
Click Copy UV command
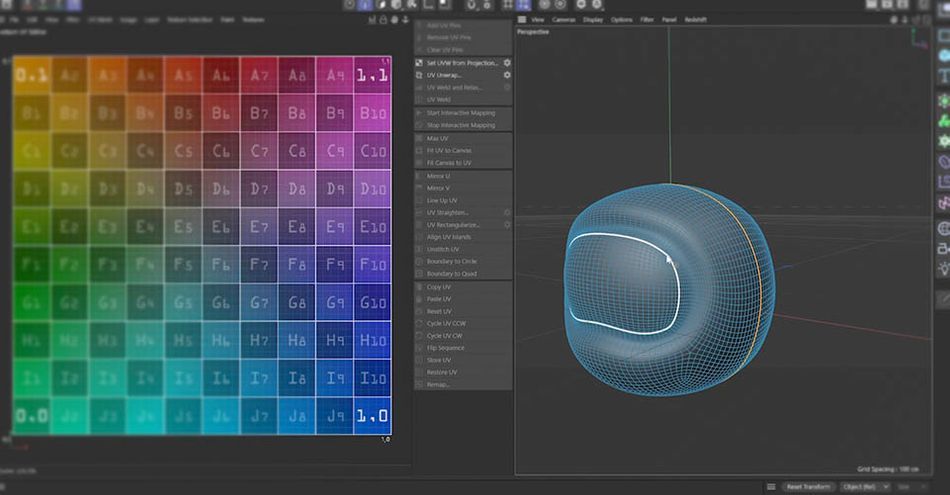point(463,287)
